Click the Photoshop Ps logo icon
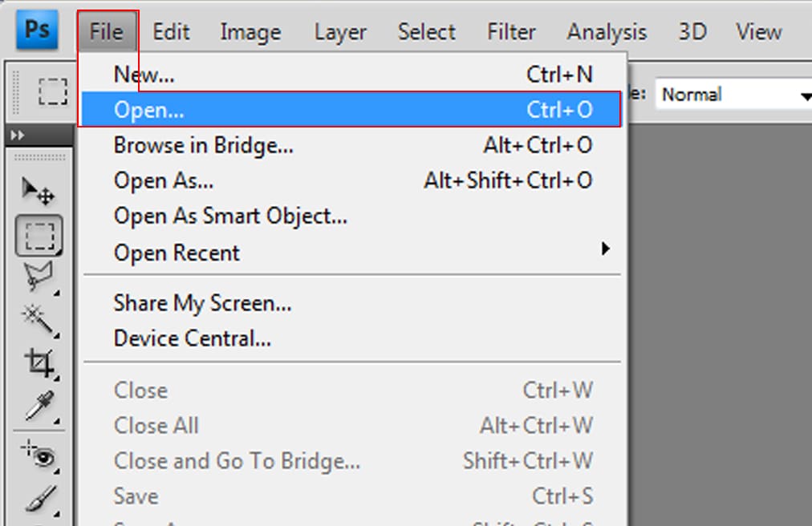Image resolution: width=812 pixels, height=526 pixels. pyautogui.click(x=37, y=30)
